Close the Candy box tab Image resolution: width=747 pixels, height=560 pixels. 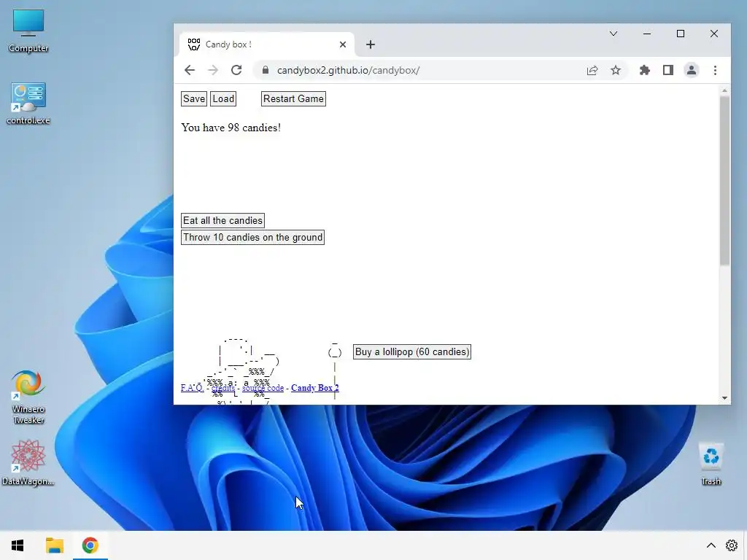[x=343, y=44]
